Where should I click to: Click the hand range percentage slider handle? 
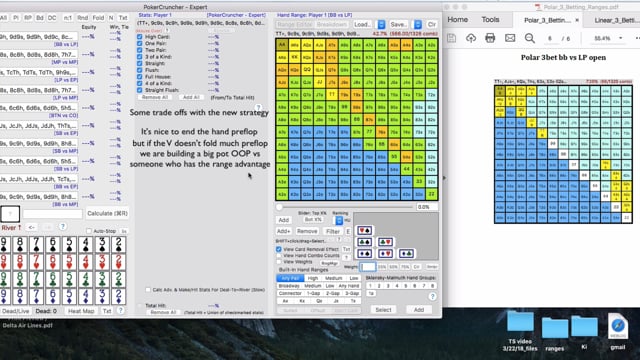[280, 207]
